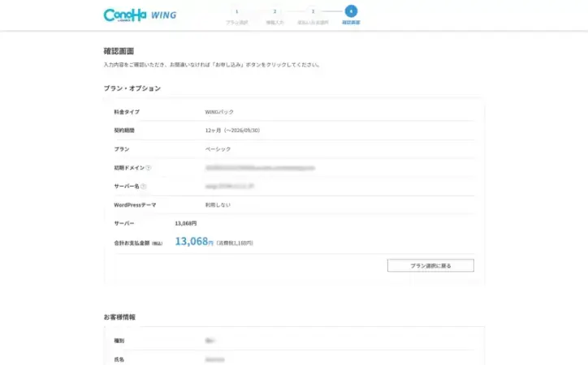Select step 2 情報入力 in progress bar
Image resolution: width=588 pixels, height=365 pixels.
(x=275, y=11)
